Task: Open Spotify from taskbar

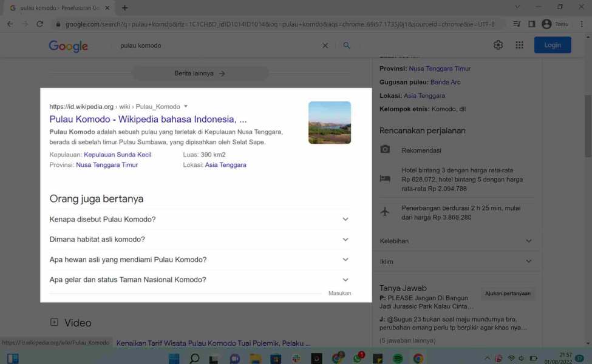Action: [x=398, y=359]
